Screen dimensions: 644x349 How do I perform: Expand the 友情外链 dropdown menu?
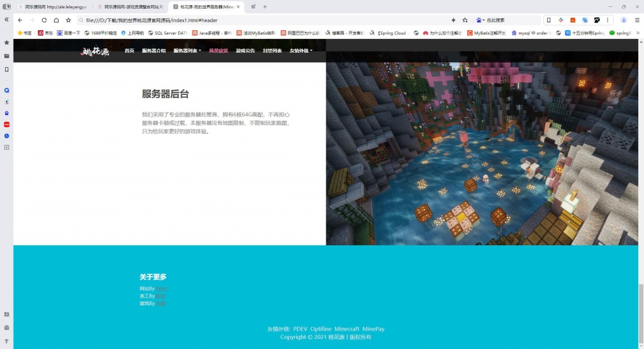tap(301, 51)
